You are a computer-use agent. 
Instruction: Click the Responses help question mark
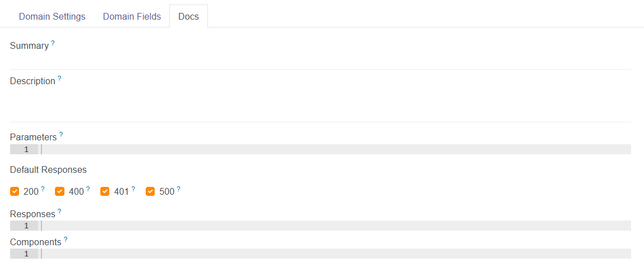point(59,212)
